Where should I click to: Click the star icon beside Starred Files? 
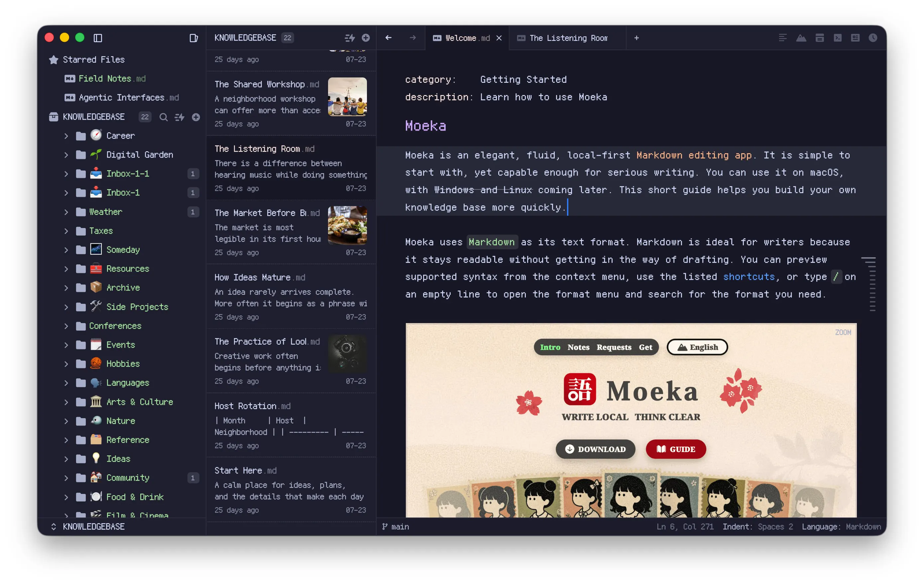tap(54, 59)
